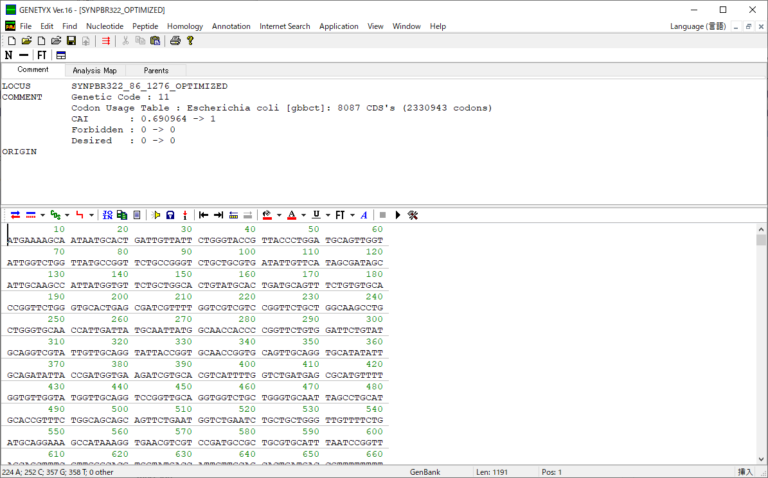Open the Language menu
Viewport: 768px width, 478px height.
click(x=698, y=26)
